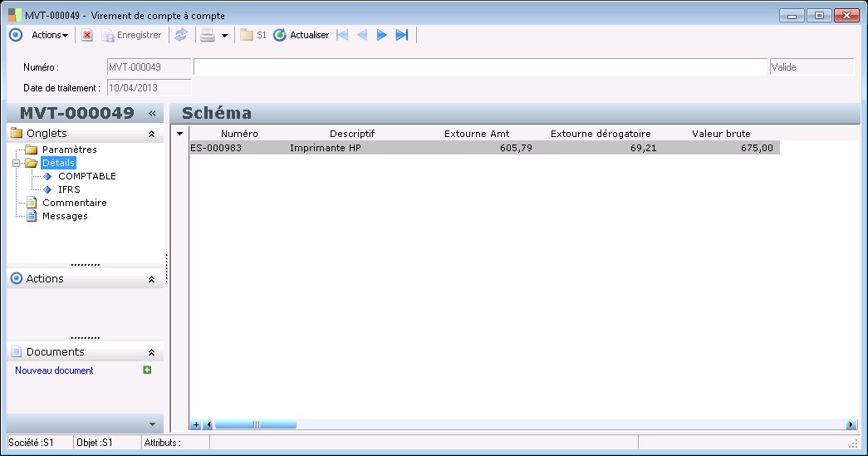
Task: Click the empty description input field
Action: tap(480, 67)
